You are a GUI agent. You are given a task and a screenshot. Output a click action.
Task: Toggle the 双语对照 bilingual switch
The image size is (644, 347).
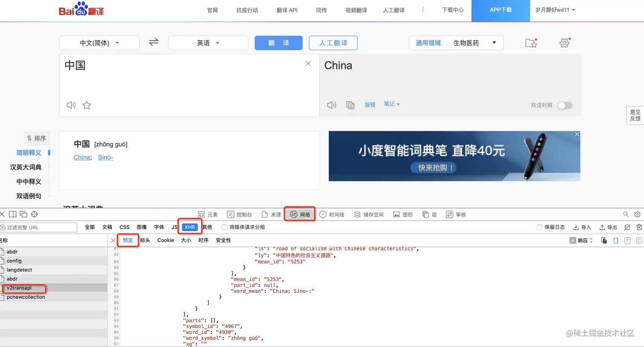click(565, 105)
